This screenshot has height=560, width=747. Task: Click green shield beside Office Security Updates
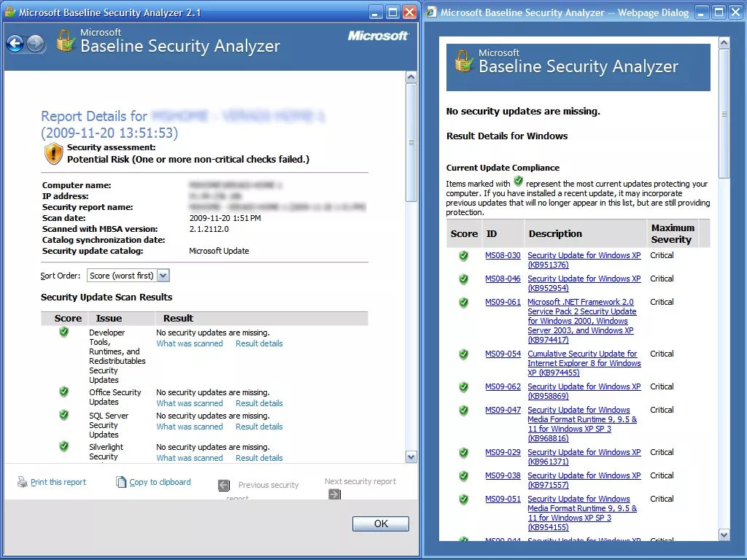tap(64, 392)
